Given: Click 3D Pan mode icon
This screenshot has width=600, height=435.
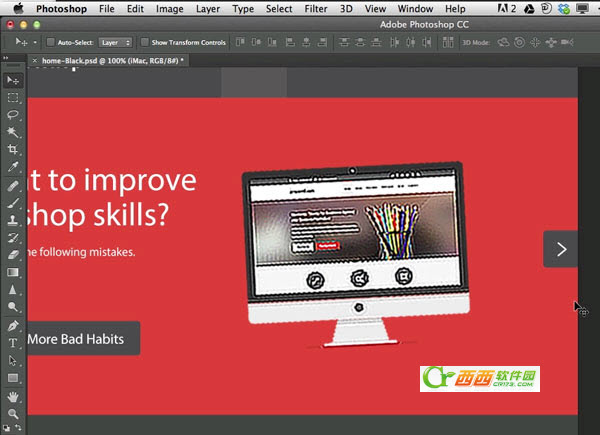Looking at the screenshot, I should (535, 42).
